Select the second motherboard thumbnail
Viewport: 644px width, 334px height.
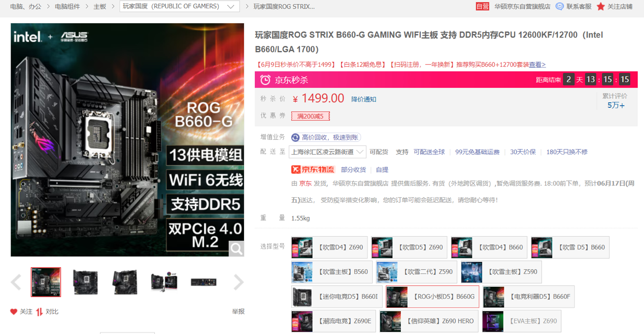click(x=85, y=282)
